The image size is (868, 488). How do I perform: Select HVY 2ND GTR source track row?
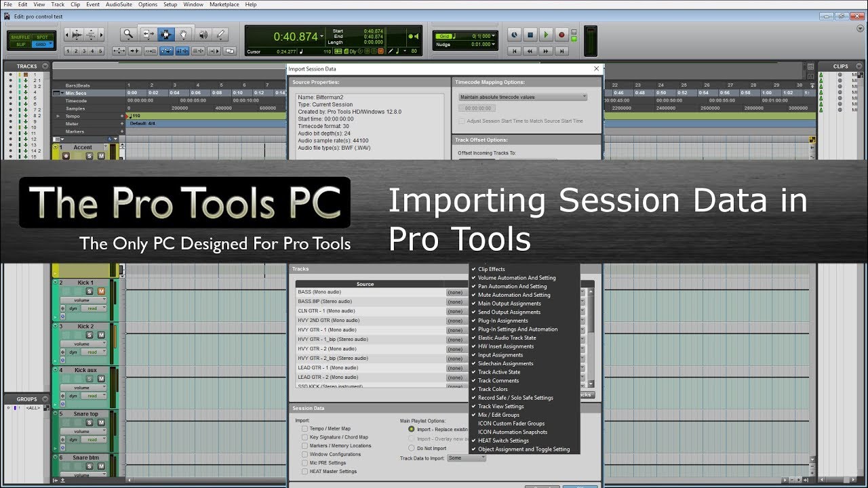[370, 320]
